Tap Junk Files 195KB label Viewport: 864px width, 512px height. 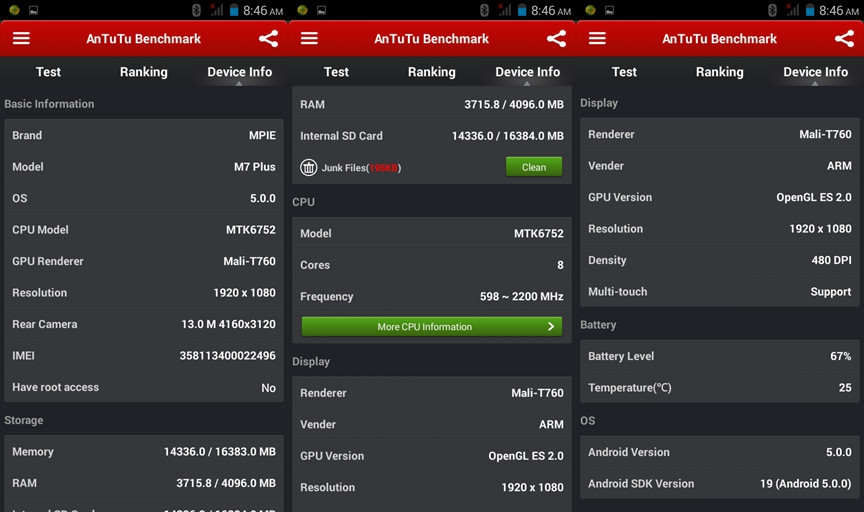(361, 168)
